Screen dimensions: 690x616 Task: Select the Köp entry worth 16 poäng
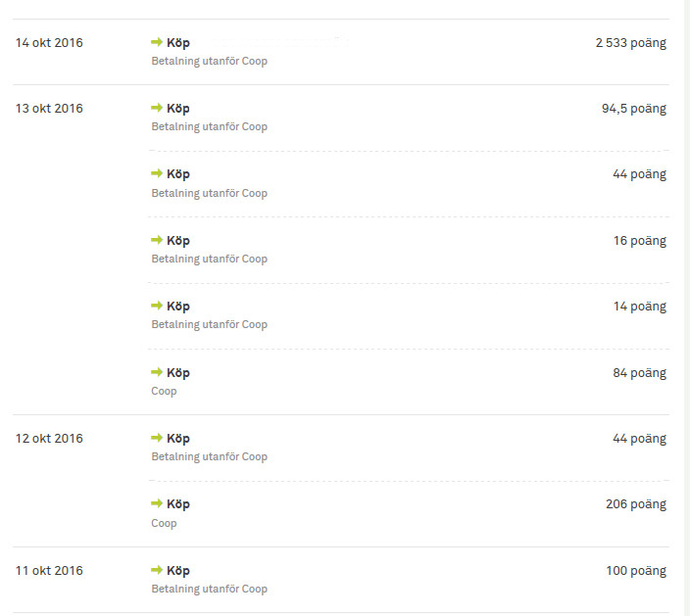tap(178, 241)
